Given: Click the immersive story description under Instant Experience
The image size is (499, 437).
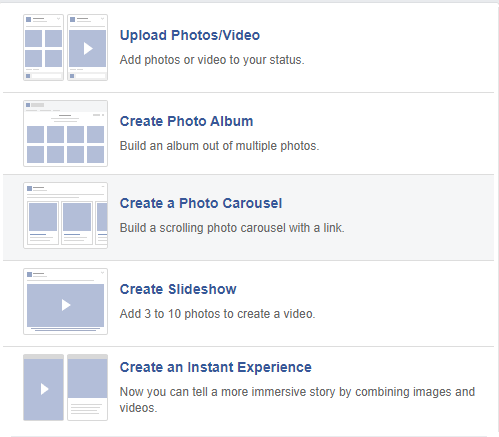Looking at the screenshot, I should [x=297, y=400].
